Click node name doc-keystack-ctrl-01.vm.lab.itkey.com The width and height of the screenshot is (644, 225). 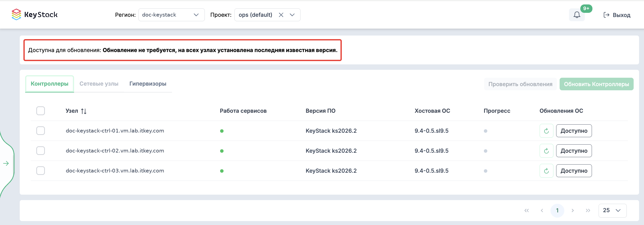[x=115, y=131]
